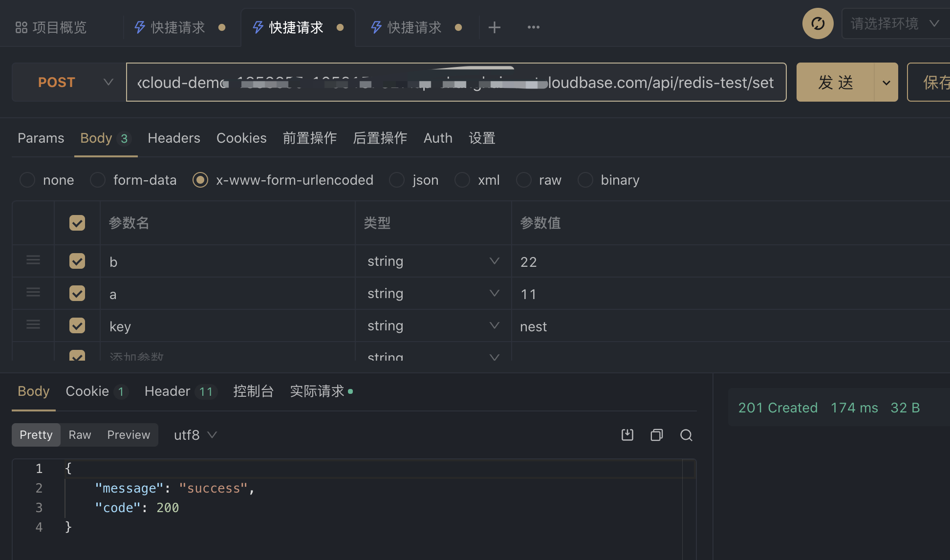Grab the drag handle for row b
This screenshot has width=950, height=560.
pyautogui.click(x=33, y=260)
